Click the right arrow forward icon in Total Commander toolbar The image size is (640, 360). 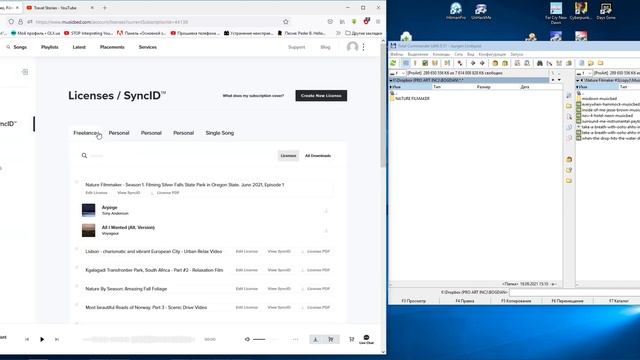coord(482,63)
